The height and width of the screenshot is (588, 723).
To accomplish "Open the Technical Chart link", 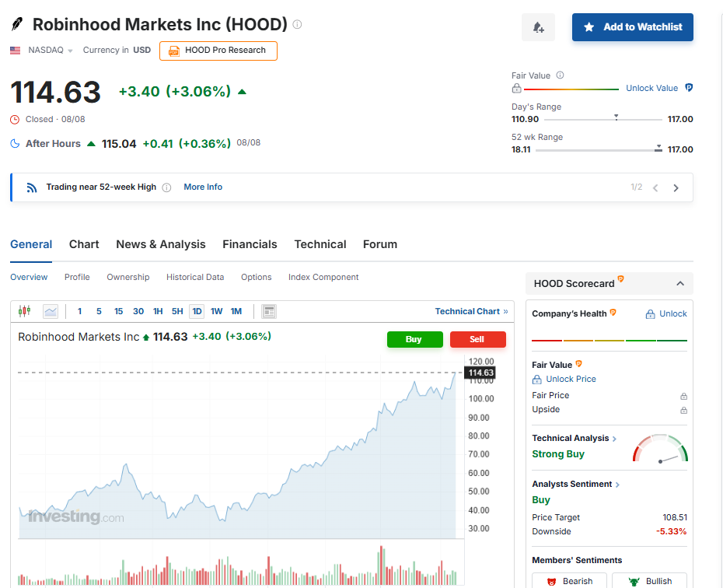I will point(471,311).
